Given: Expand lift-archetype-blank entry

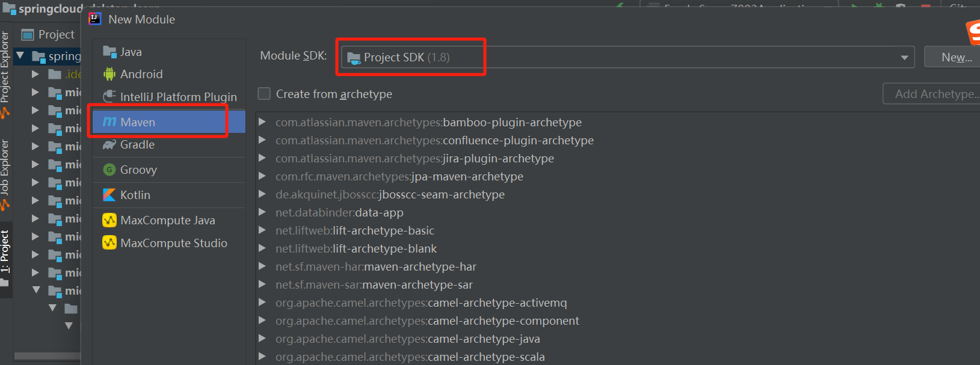Looking at the screenshot, I should (x=262, y=248).
